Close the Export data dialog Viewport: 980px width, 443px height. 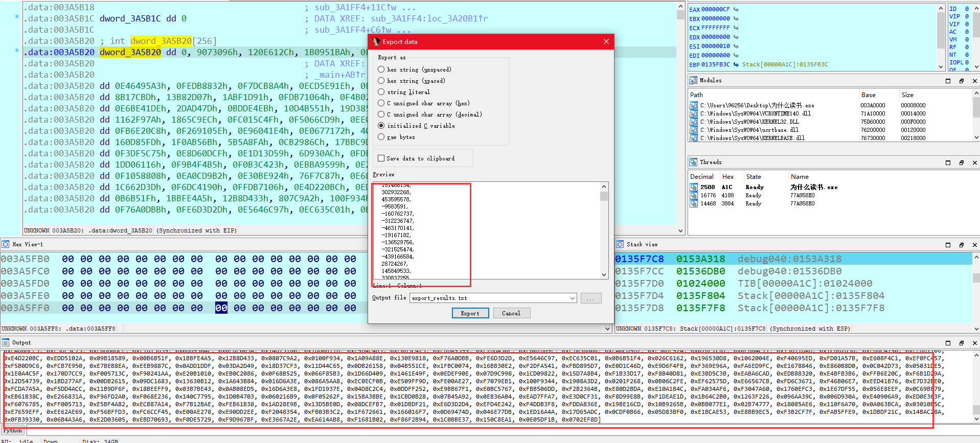(x=606, y=41)
